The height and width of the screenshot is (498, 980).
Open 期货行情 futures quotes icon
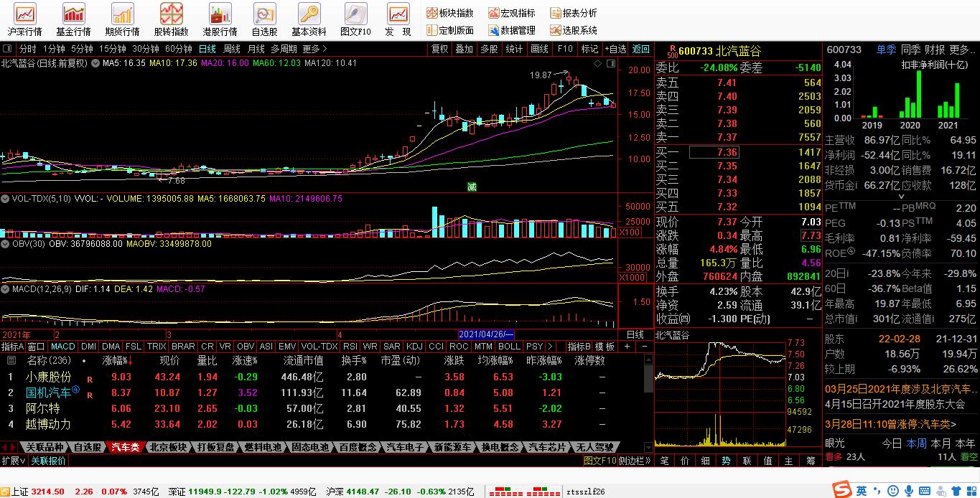[122, 20]
